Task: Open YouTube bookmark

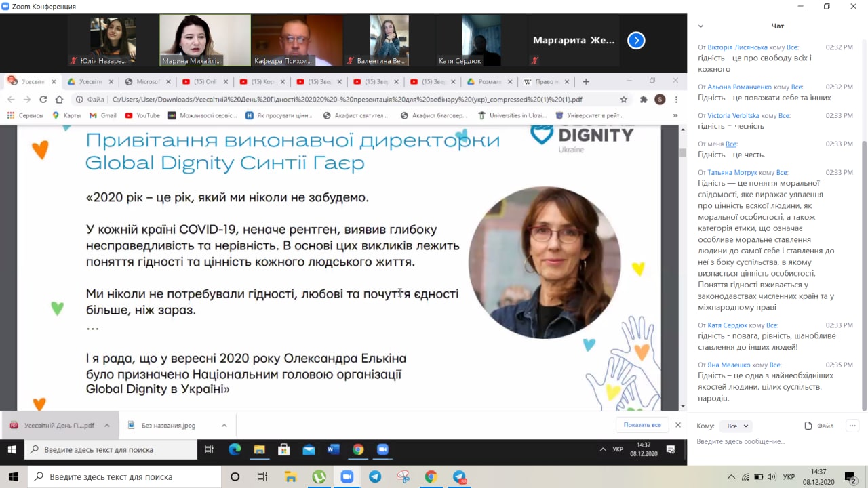Action: point(142,115)
